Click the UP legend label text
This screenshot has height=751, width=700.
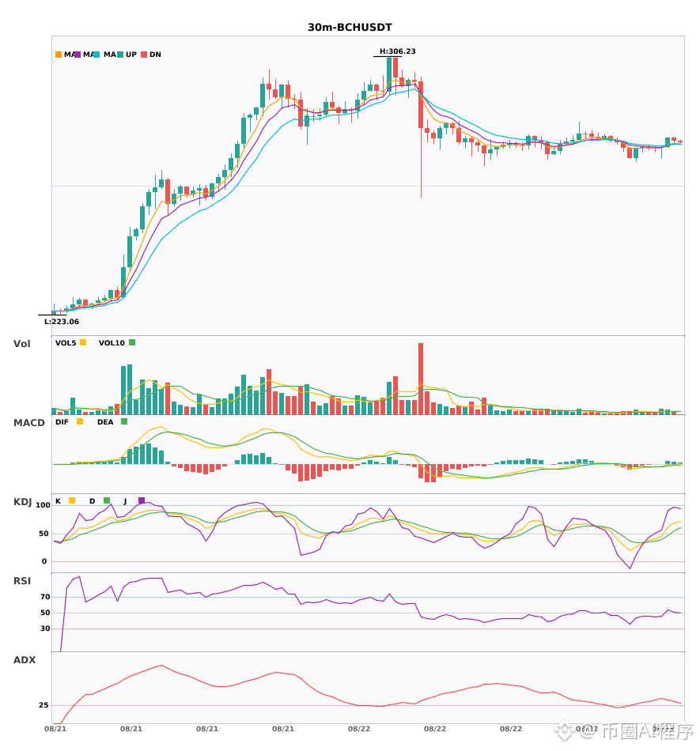tap(131, 55)
